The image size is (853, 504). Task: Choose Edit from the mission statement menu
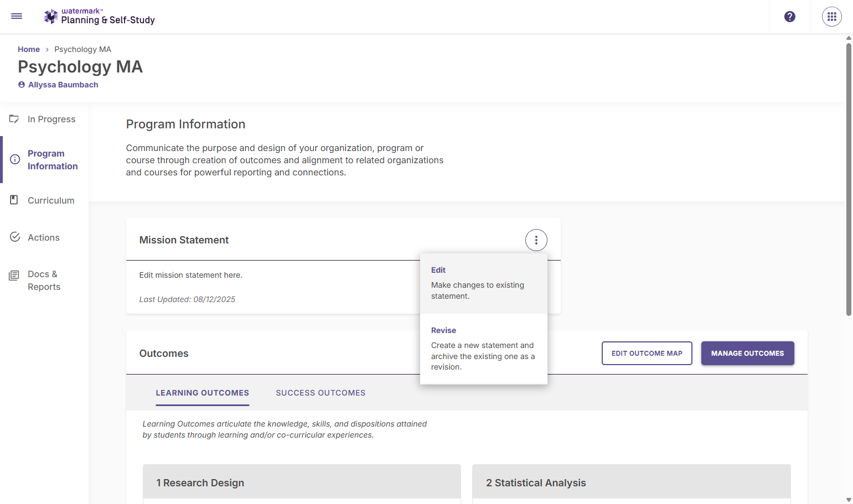pos(484,283)
